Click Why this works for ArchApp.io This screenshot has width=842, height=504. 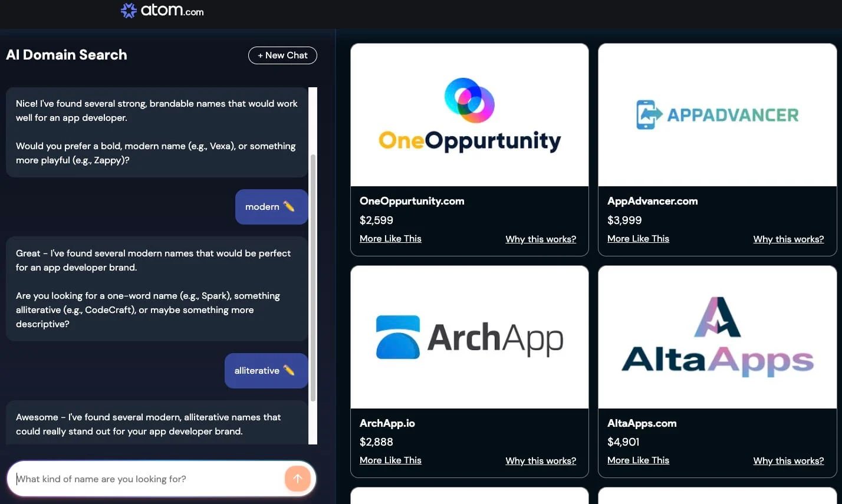(541, 461)
